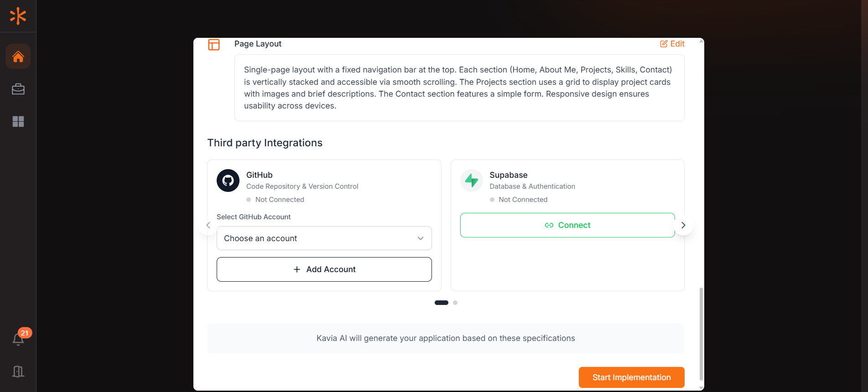Screen dimensions: 868x392
Task: Open the briefcase projects icon
Action: click(x=18, y=89)
